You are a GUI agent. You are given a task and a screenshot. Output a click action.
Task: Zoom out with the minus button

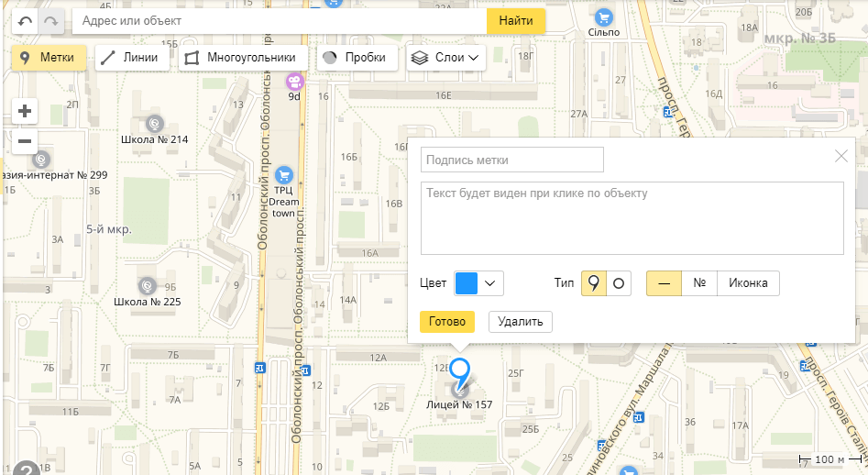25,141
